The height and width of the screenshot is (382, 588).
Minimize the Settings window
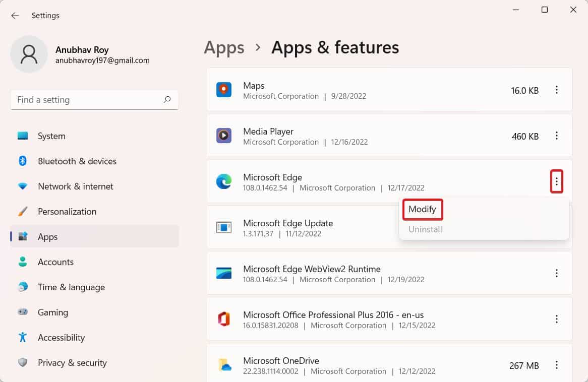516,10
